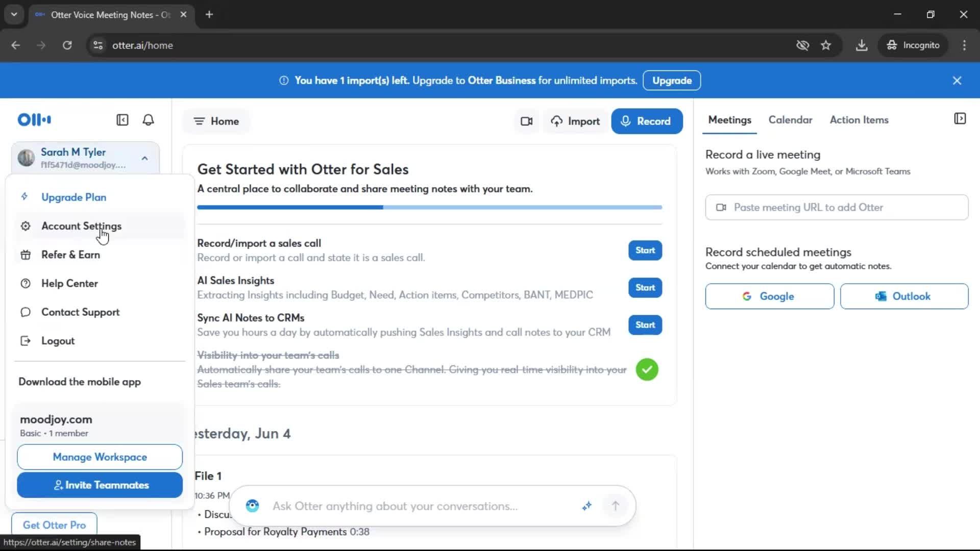
Task: Click Manage Workspace button
Action: (100, 457)
